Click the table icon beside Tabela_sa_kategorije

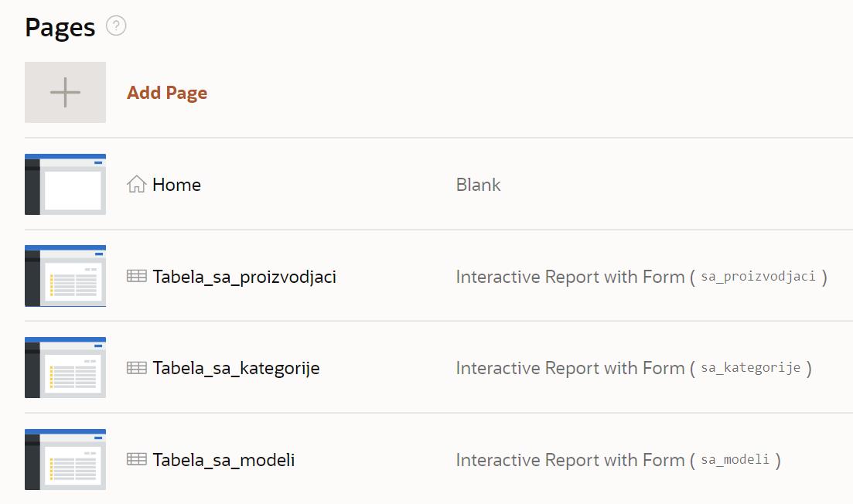[x=137, y=368]
